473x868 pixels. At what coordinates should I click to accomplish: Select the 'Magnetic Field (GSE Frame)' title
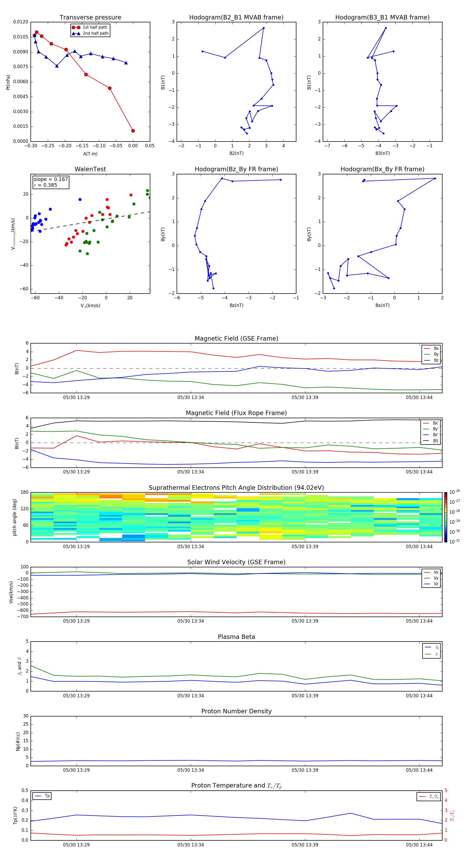[x=236, y=339]
